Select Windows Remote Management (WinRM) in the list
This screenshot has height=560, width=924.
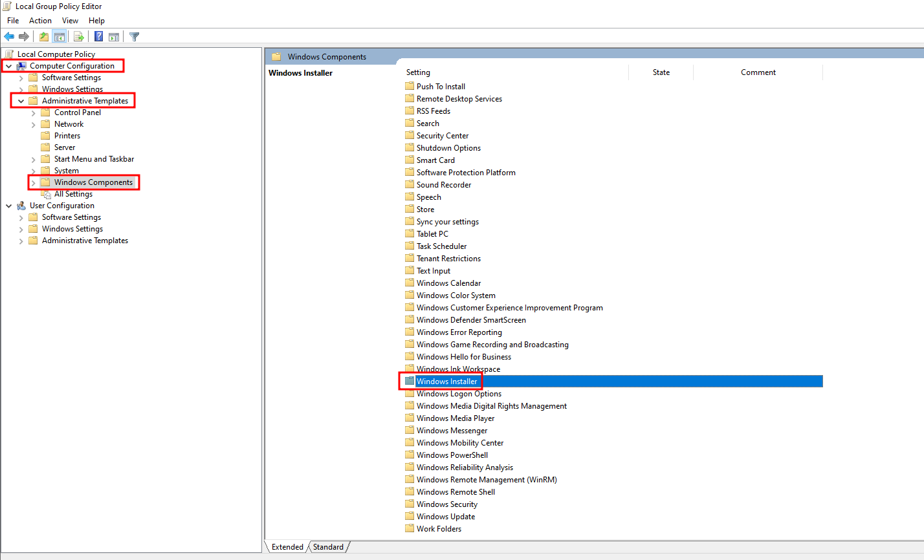[487, 480]
